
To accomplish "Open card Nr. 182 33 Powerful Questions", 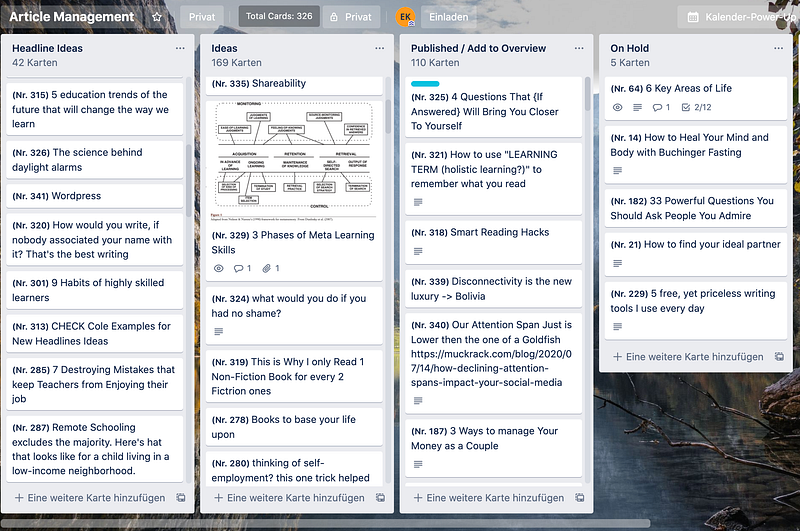I will pyautogui.click(x=695, y=208).
